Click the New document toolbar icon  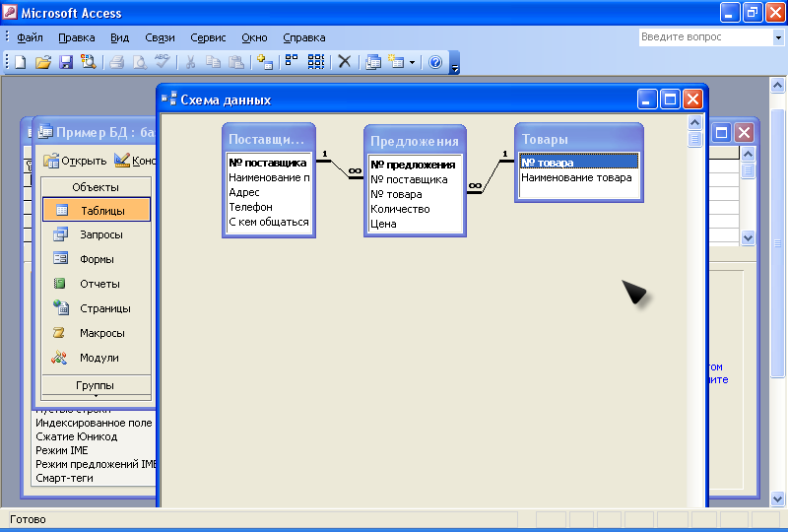tap(21, 62)
